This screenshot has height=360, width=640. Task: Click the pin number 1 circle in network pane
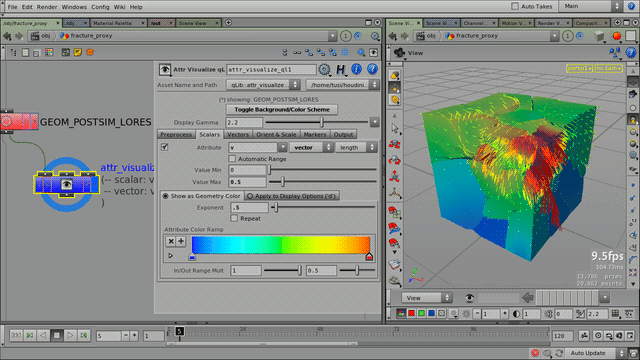[x=345, y=36]
